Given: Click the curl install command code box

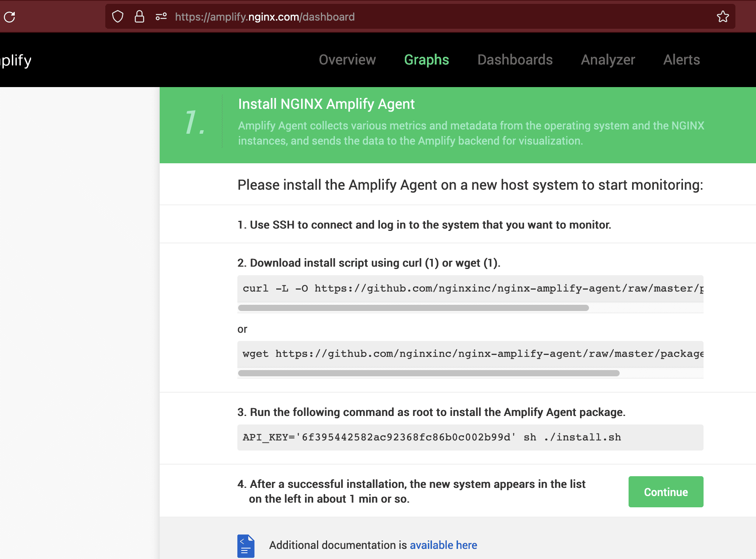Looking at the screenshot, I should point(470,288).
